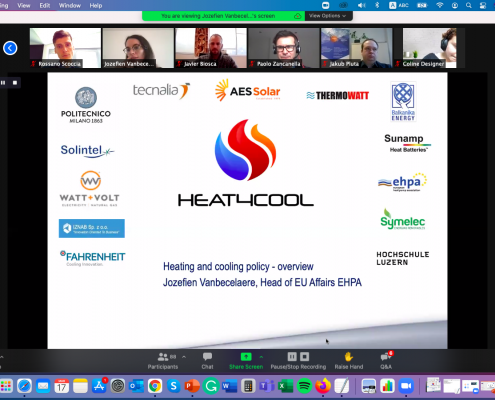495x400 pixels.
Task: Switch the ABC input source
Action: (x=399, y=5)
